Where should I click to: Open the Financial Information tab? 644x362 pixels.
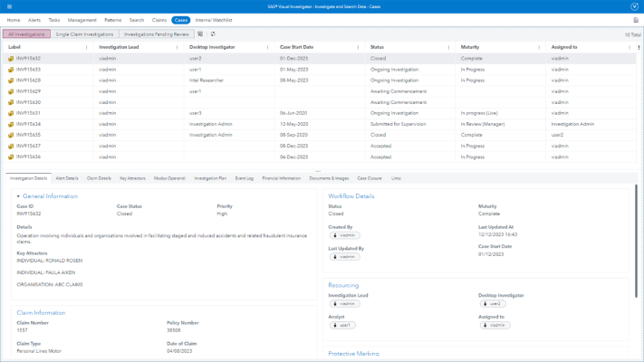(x=281, y=178)
